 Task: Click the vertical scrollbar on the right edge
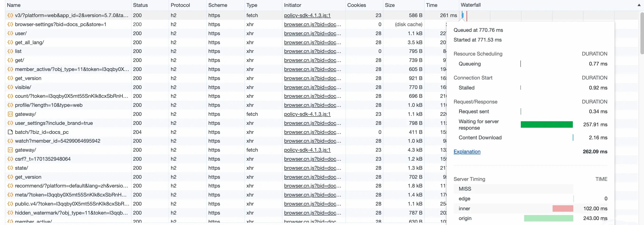coord(642,33)
